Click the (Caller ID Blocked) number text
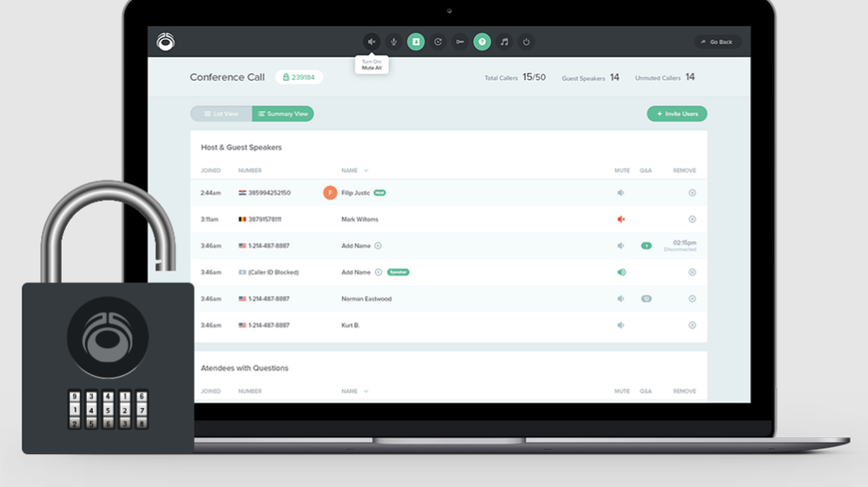 (273, 273)
